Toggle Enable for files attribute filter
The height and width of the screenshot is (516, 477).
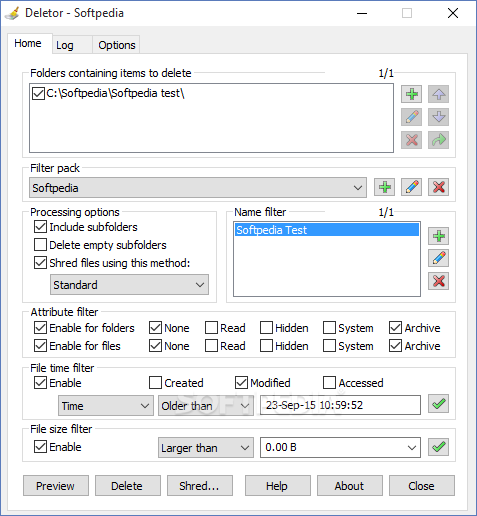(x=40, y=346)
